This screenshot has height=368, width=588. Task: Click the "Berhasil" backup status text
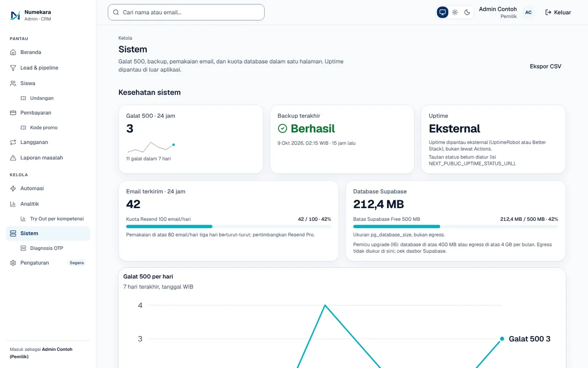[313, 129]
